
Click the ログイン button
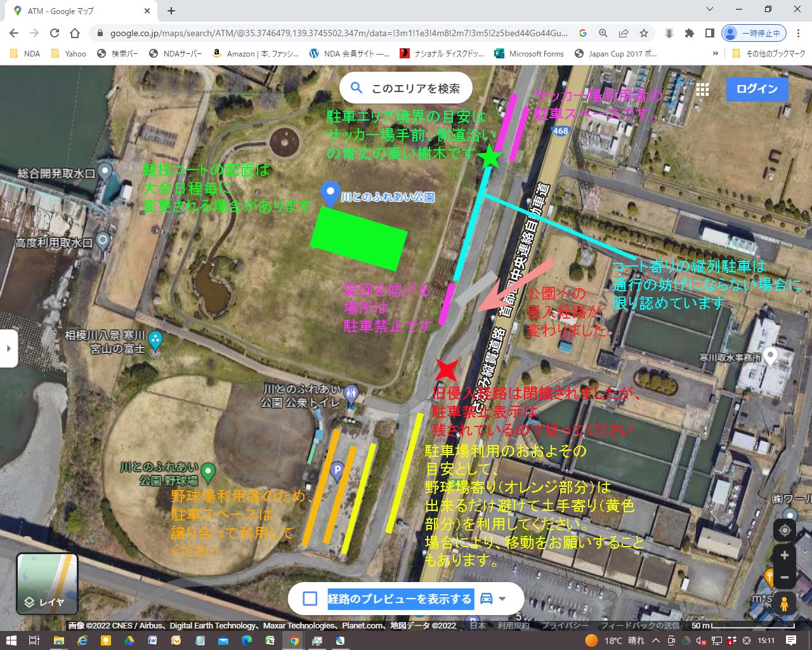757,89
